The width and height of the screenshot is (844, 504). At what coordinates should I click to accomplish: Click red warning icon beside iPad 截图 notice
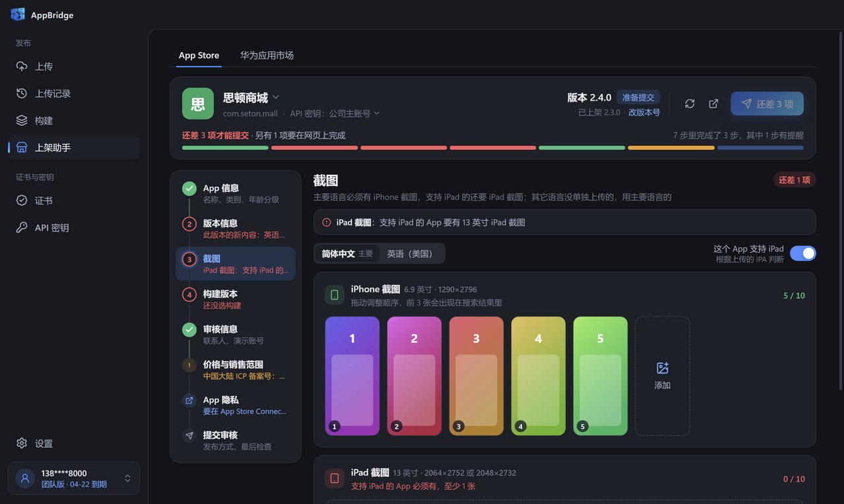pyautogui.click(x=327, y=222)
